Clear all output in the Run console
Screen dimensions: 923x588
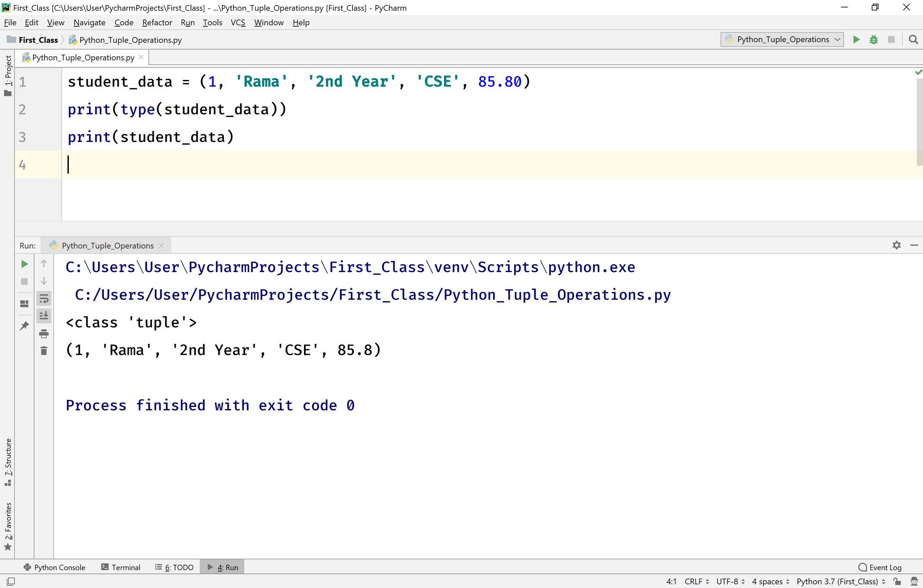click(x=44, y=350)
